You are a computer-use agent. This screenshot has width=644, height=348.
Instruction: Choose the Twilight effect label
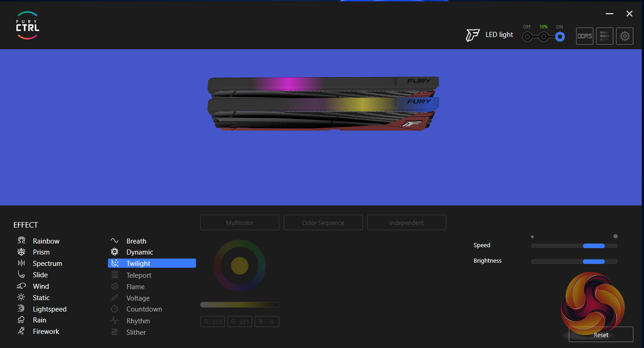click(138, 264)
